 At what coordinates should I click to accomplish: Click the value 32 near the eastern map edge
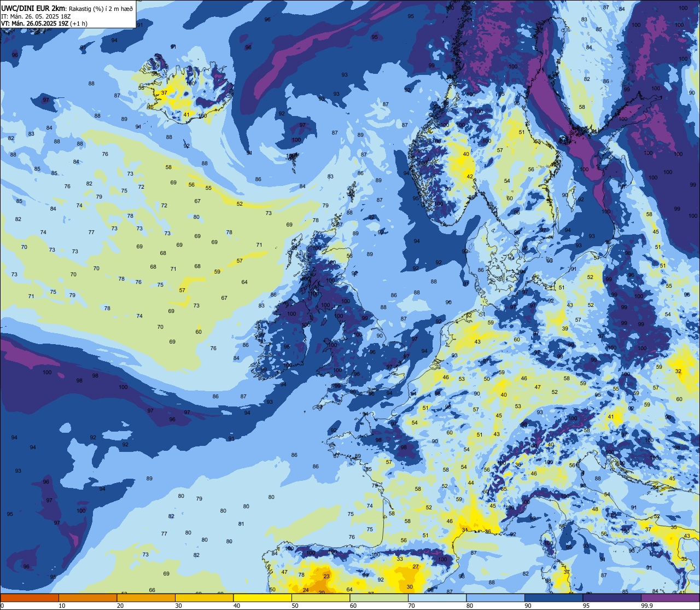click(679, 371)
